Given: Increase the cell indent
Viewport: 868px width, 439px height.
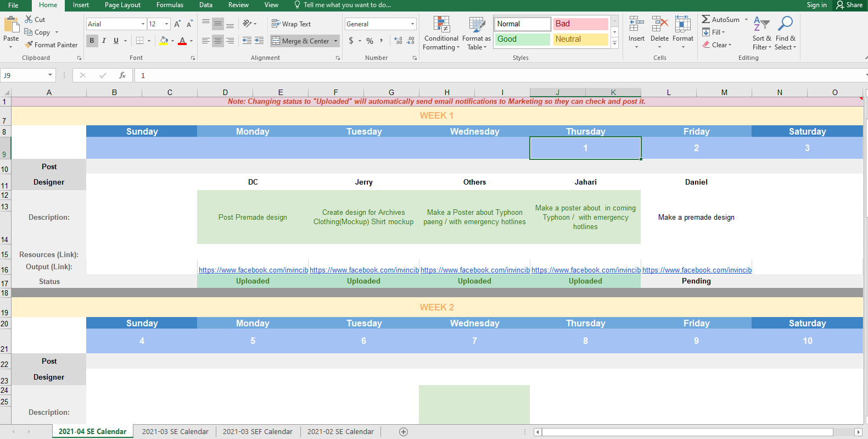Looking at the screenshot, I should [259, 41].
